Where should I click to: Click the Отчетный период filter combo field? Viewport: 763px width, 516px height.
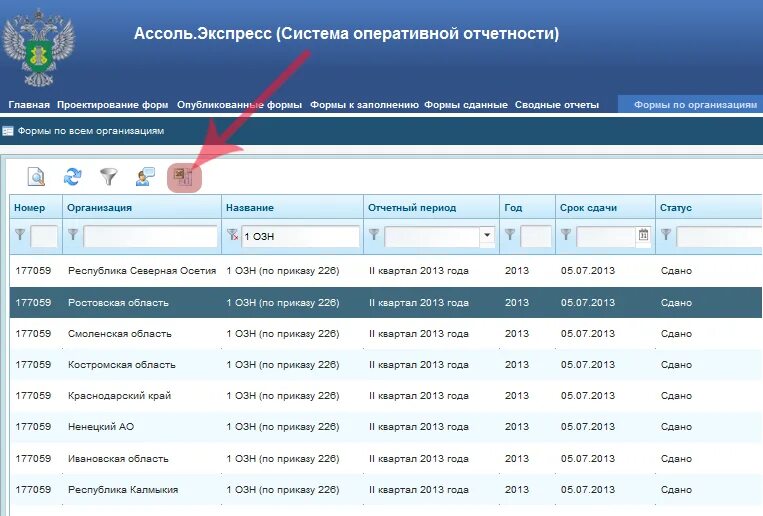pyautogui.click(x=433, y=236)
